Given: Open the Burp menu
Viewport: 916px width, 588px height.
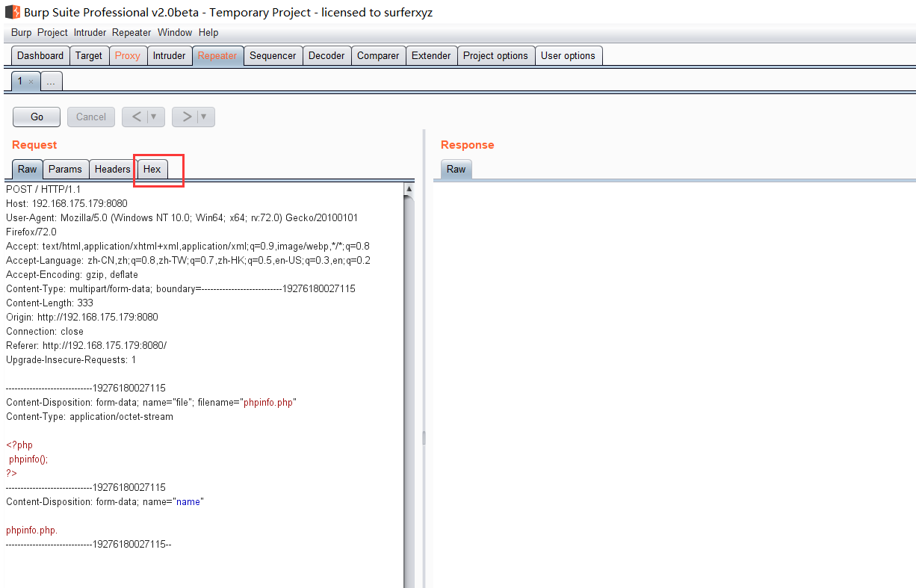Looking at the screenshot, I should [x=22, y=33].
